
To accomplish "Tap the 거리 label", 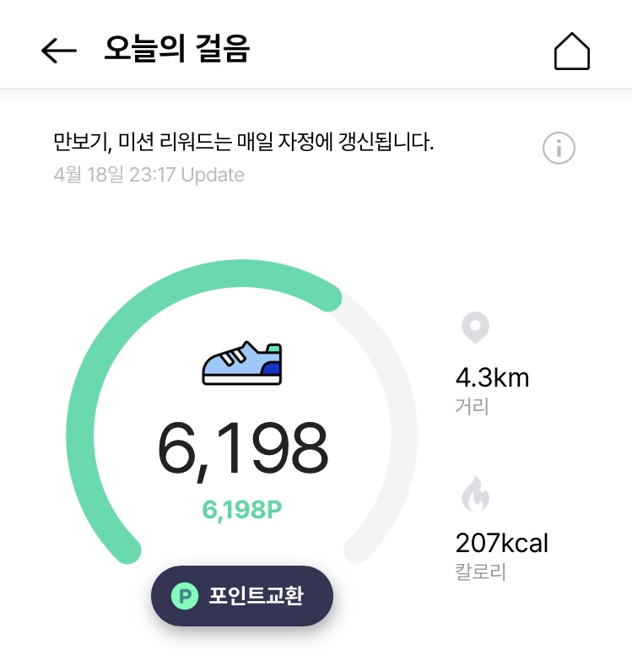I will point(472,406).
